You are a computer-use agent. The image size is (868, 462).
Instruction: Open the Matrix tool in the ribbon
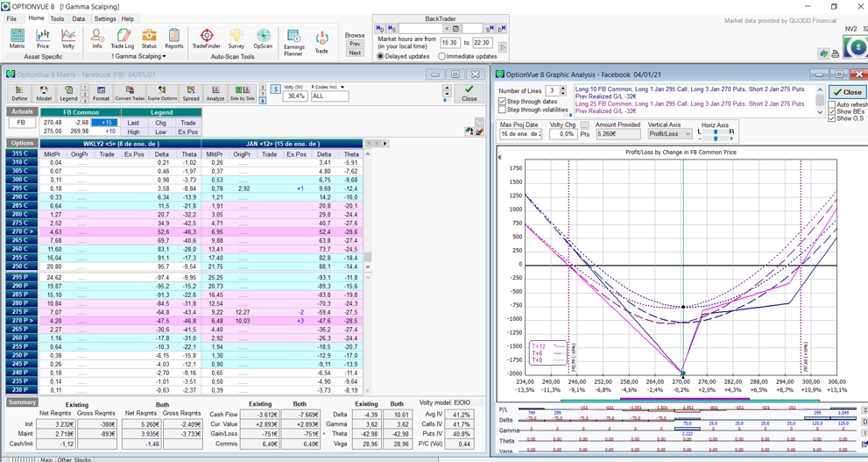point(18,39)
